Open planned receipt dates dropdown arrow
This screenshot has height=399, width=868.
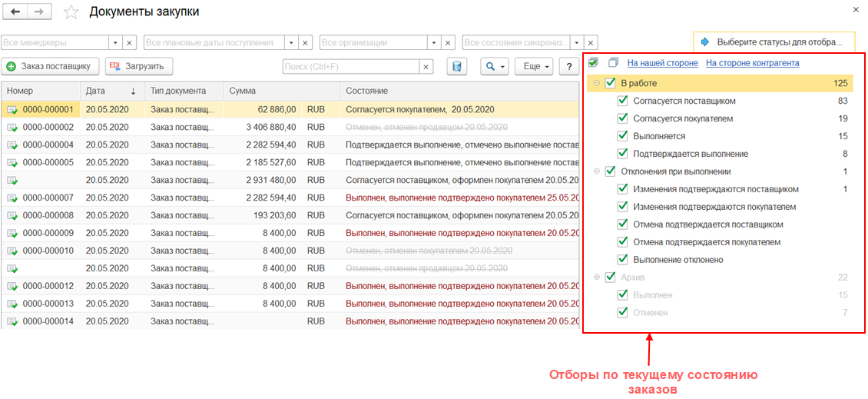[x=291, y=43]
